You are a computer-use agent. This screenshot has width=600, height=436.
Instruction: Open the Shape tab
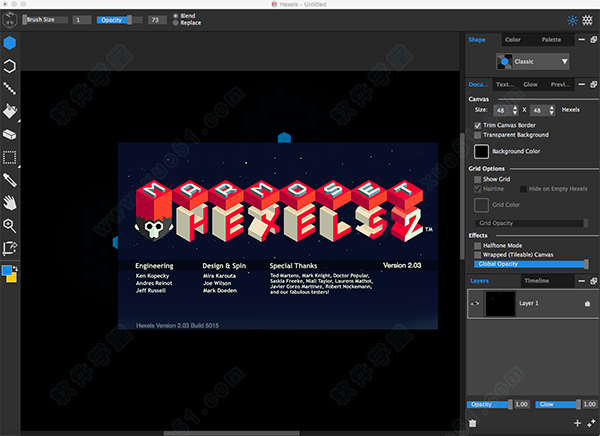click(477, 39)
